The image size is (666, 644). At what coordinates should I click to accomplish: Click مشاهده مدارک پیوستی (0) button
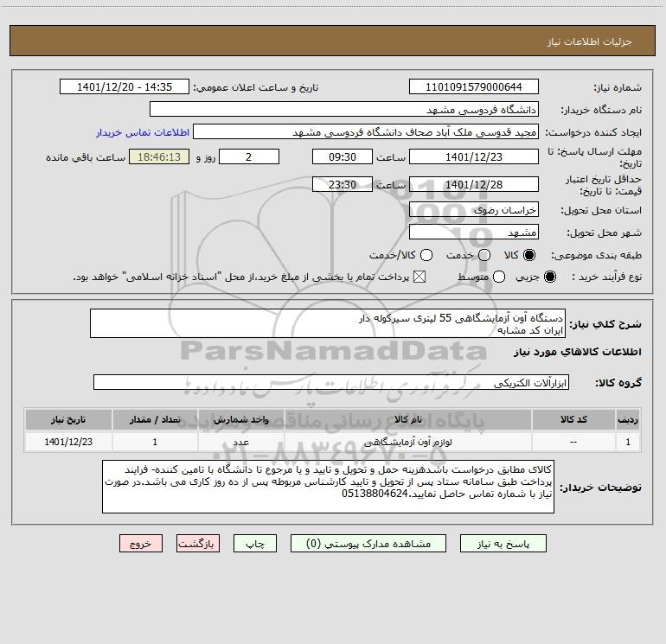point(368,544)
